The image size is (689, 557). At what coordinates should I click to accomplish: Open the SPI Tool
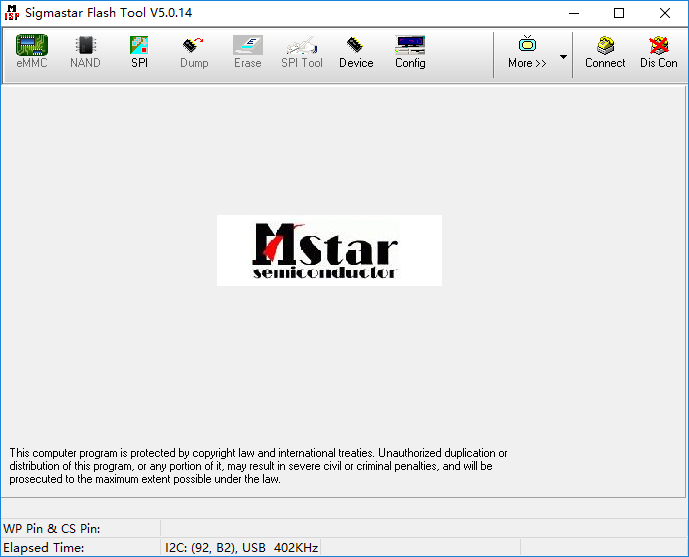pyautogui.click(x=301, y=52)
